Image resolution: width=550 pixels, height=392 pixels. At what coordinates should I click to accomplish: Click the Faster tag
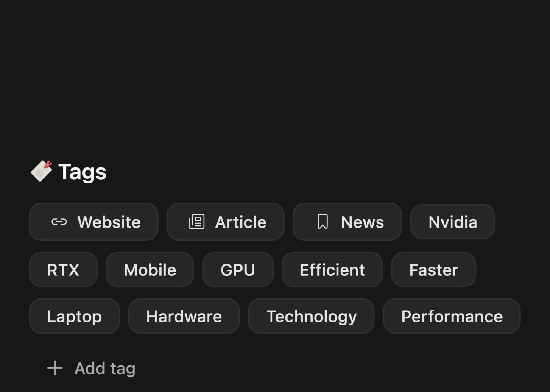433,270
